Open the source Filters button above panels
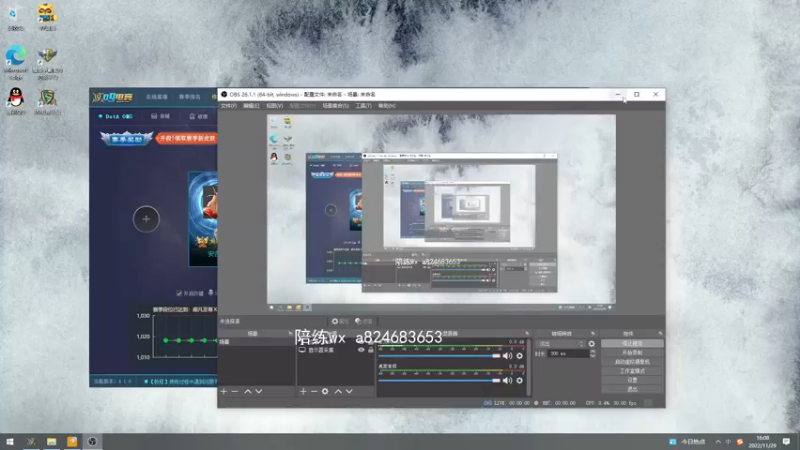 click(364, 321)
